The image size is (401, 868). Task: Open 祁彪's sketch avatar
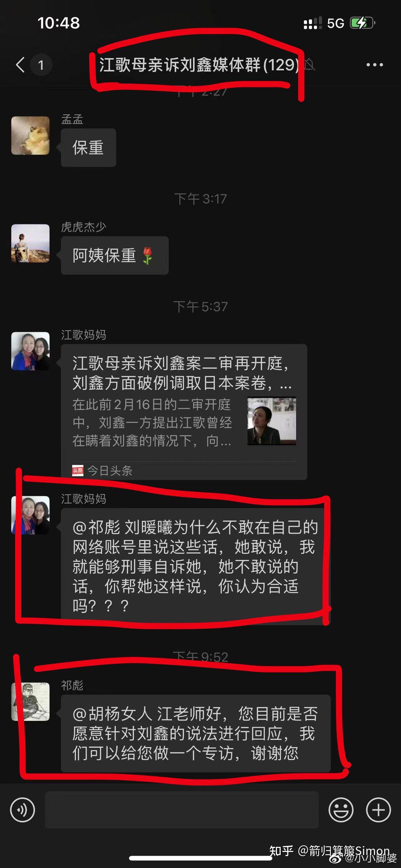point(30,702)
